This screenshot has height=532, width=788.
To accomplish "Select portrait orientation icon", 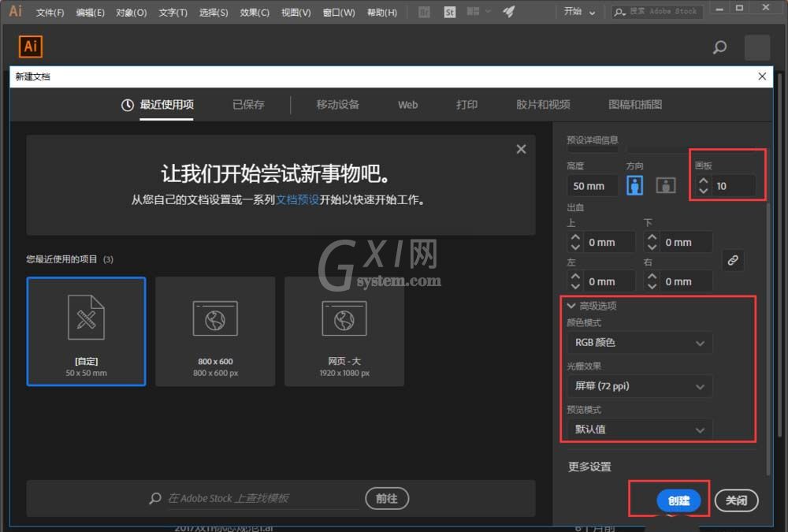I will tap(634, 185).
